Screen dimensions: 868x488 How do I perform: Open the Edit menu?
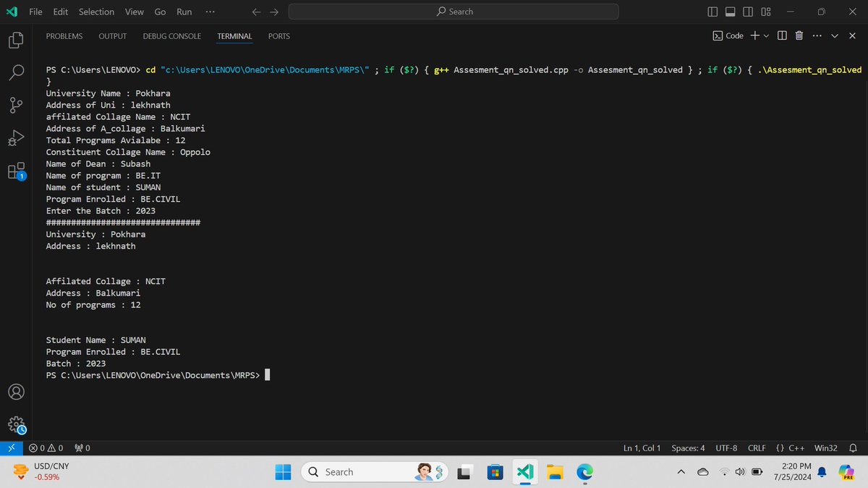point(61,12)
